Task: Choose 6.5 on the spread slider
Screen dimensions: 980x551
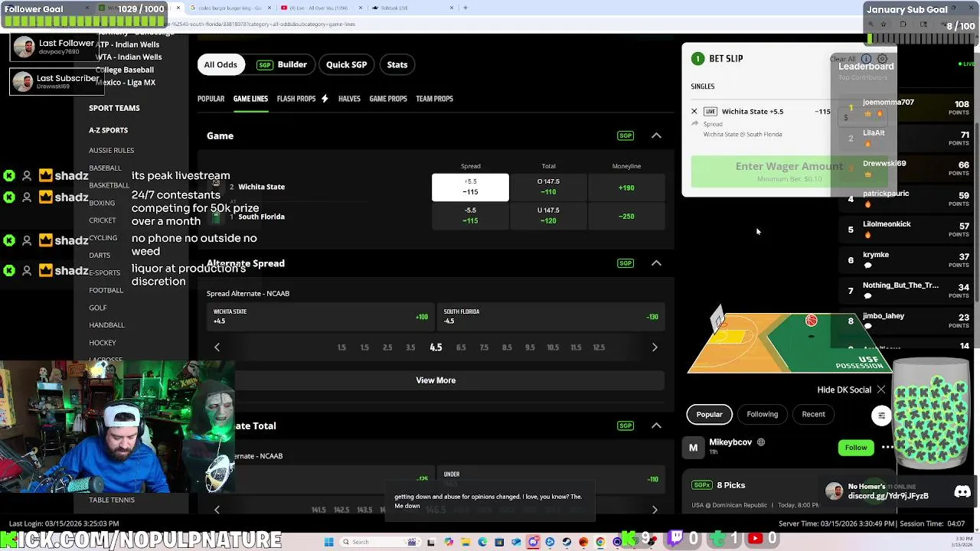Action: [x=461, y=347]
